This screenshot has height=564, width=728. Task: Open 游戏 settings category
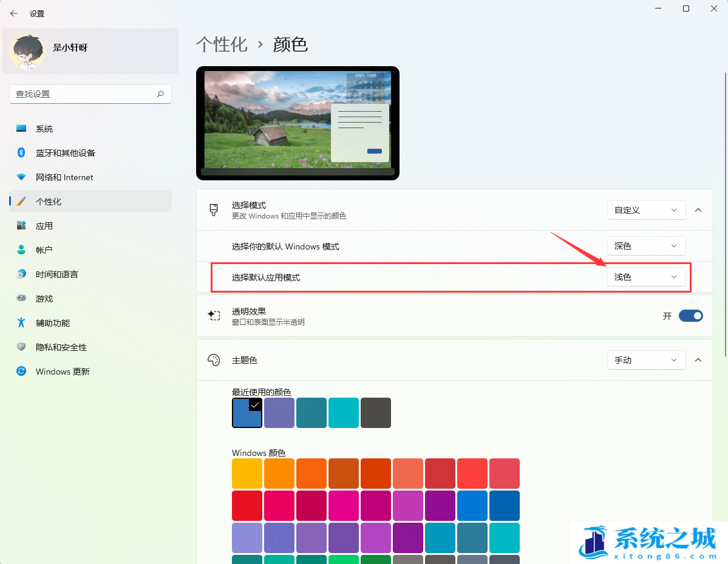click(x=90, y=299)
